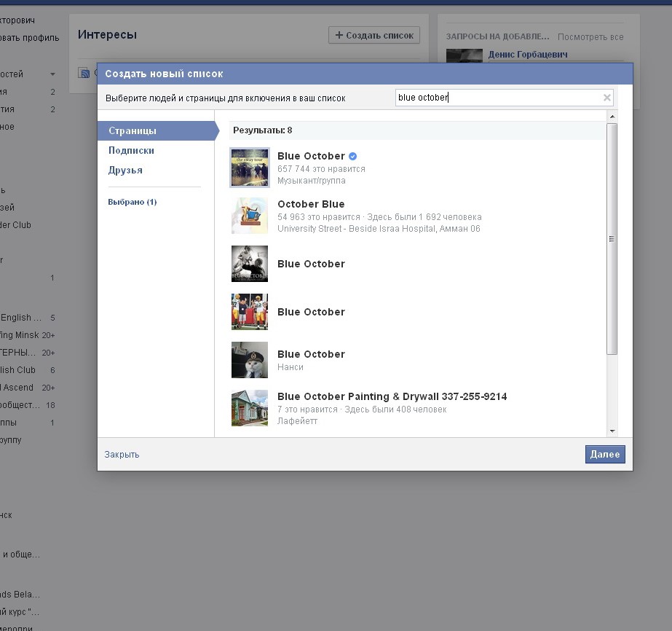Screen dimensions: 672x631
Task: Click the results scrollbar up arrow
Action: click(612, 117)
